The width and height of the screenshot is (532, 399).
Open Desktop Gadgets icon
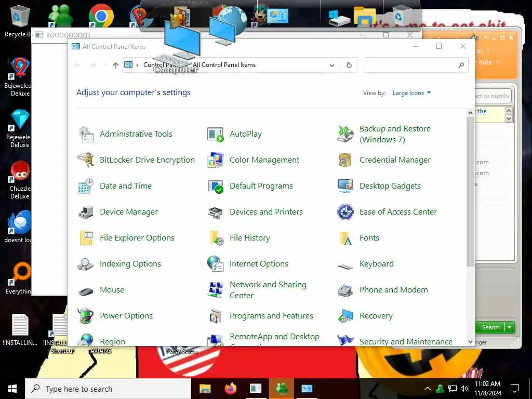[345, 186]
